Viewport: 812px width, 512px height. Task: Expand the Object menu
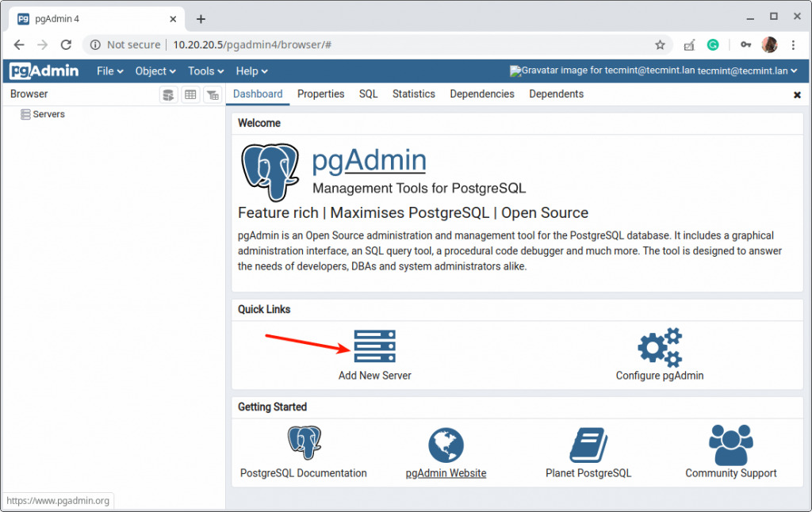[x=155, y=71]
